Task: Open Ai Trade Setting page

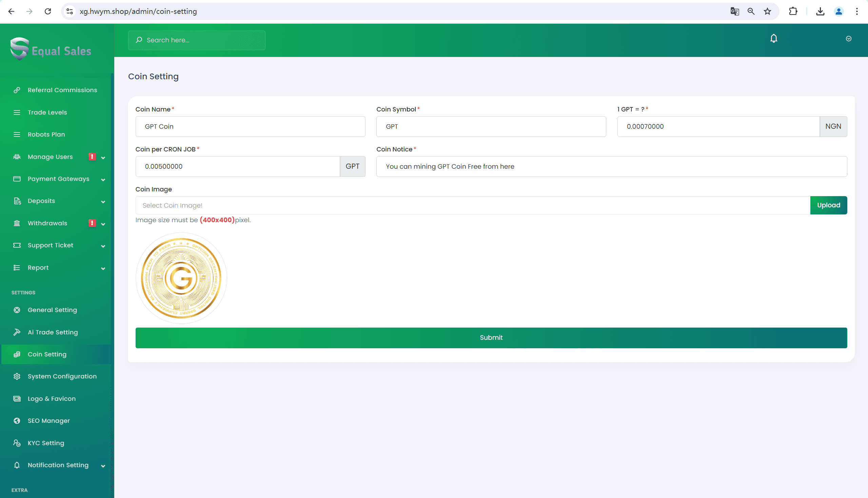Action: point(53,332)
